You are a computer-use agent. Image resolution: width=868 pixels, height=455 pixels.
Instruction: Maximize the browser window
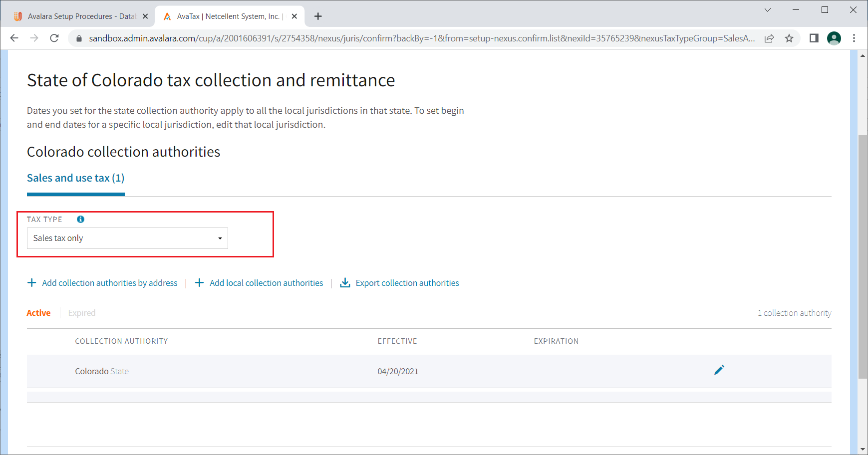coord(825,10)
